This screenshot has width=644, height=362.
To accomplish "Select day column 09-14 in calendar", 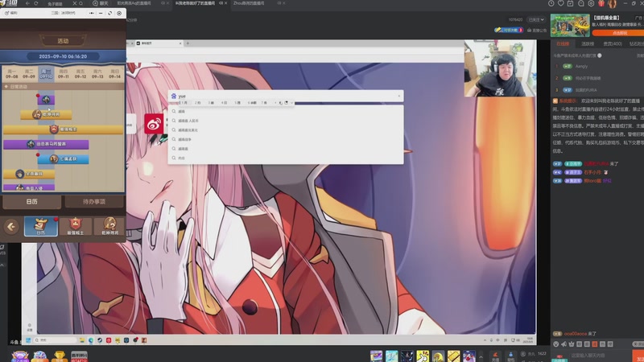I will point(114,74).
